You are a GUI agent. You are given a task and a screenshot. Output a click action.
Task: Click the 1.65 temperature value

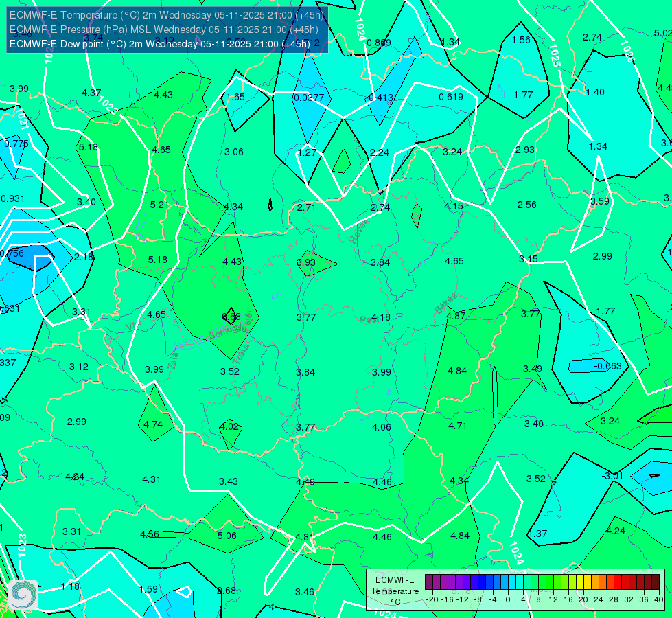point(235,97)
